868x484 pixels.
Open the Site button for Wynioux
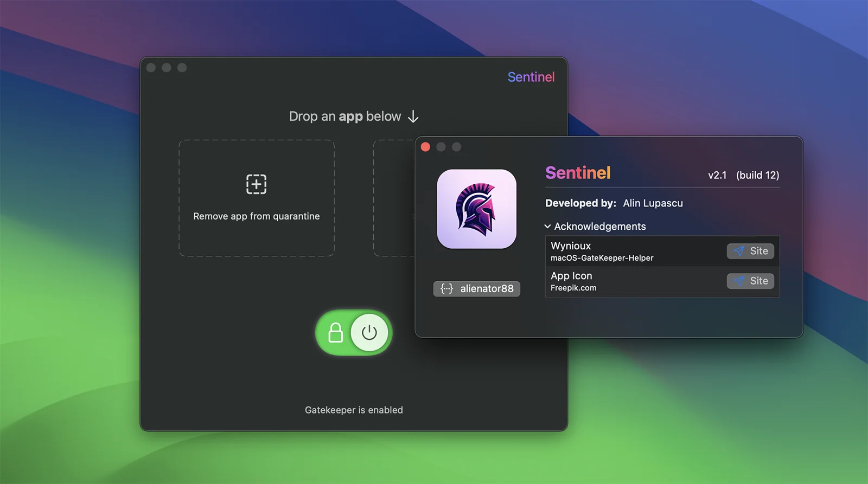pyautogui.click(x=751, y=251)
